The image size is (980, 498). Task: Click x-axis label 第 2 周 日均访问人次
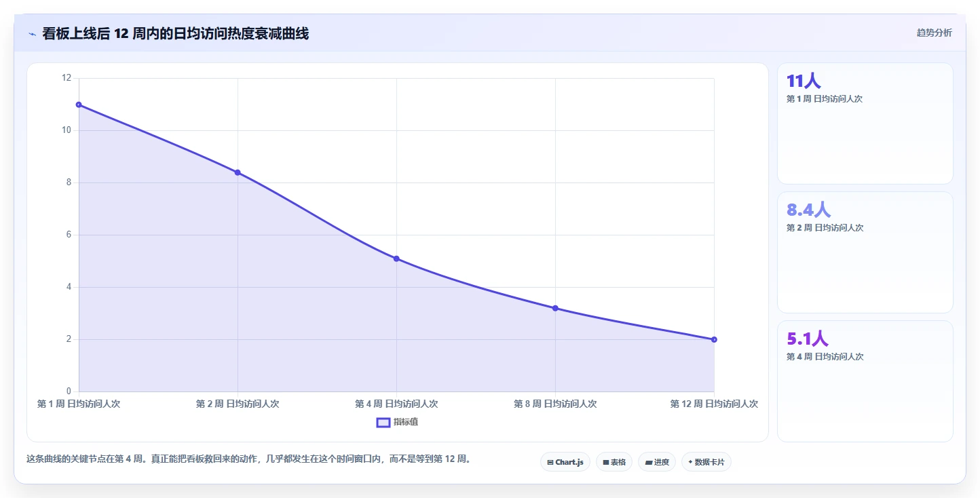[238, 404]
